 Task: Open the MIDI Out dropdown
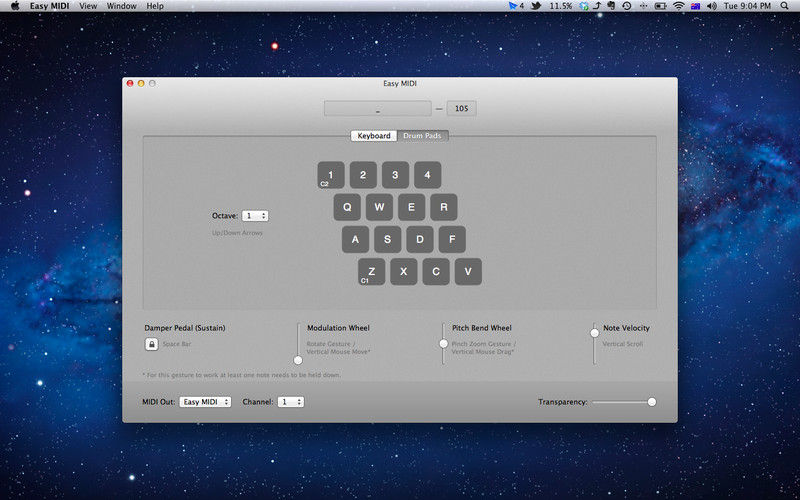205,402
